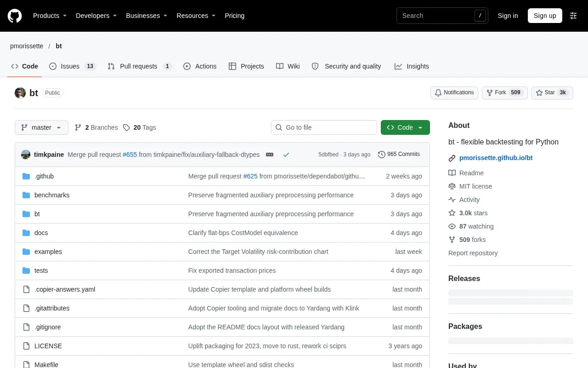588x368 pixels.
Task: Switch to the Issues tab
Action: pos(72,66)
